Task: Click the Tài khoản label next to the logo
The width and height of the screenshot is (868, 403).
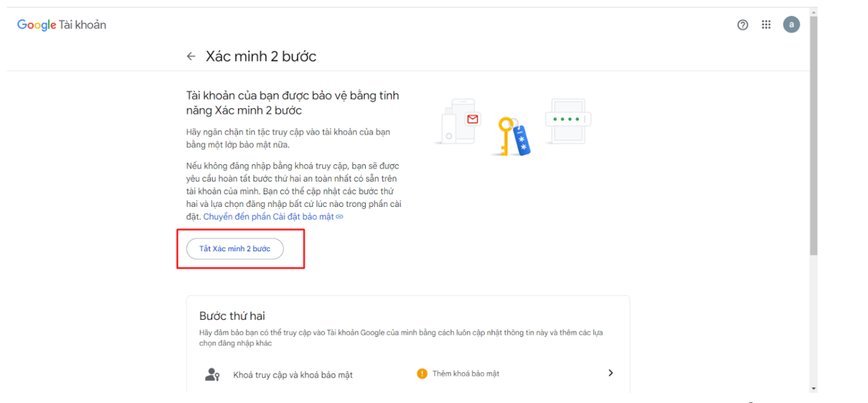Action: pos(82,25)
